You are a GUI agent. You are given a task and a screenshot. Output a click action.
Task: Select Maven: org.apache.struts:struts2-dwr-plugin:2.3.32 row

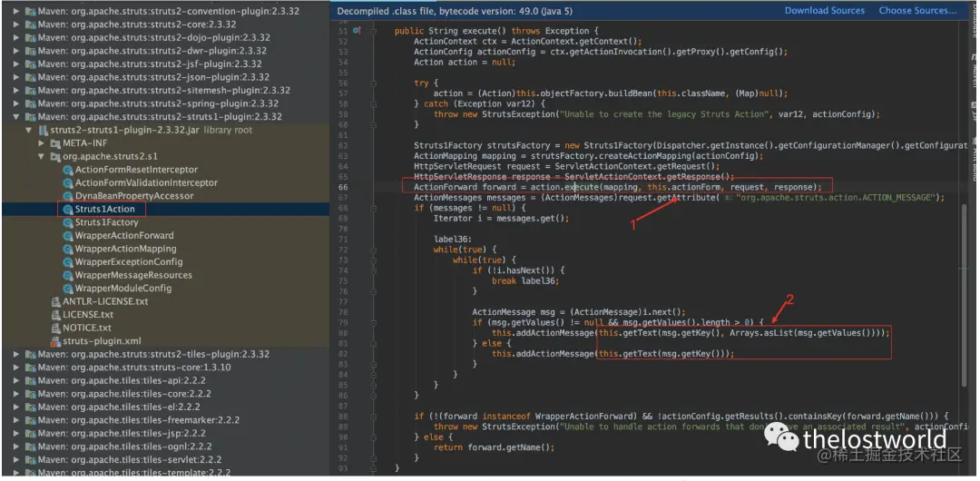[165, 51]
